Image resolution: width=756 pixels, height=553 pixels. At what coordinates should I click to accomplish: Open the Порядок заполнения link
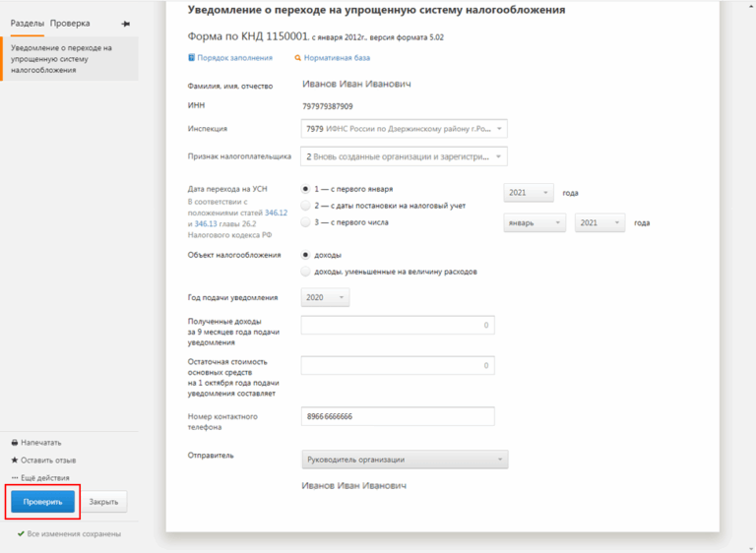(x=235, y=58)
